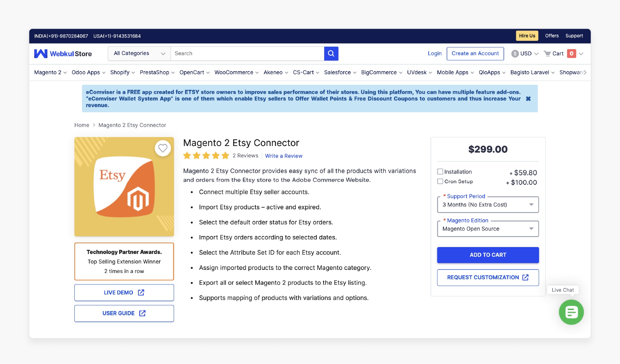Expand the Bagisto Laravel menu
This screenshot has width=620, height=364.
coord(532,72)
